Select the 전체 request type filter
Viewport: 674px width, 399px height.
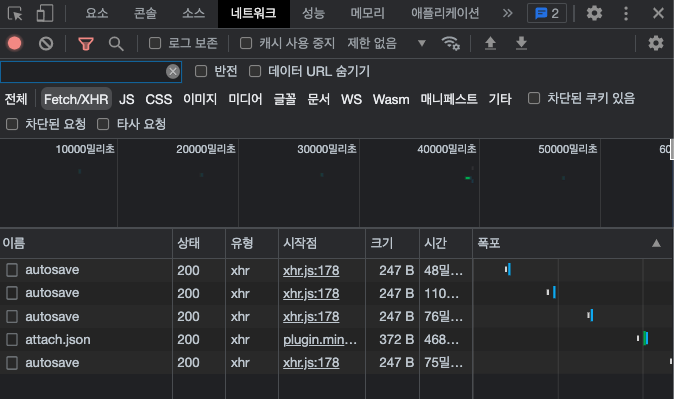tap(16, 99)
